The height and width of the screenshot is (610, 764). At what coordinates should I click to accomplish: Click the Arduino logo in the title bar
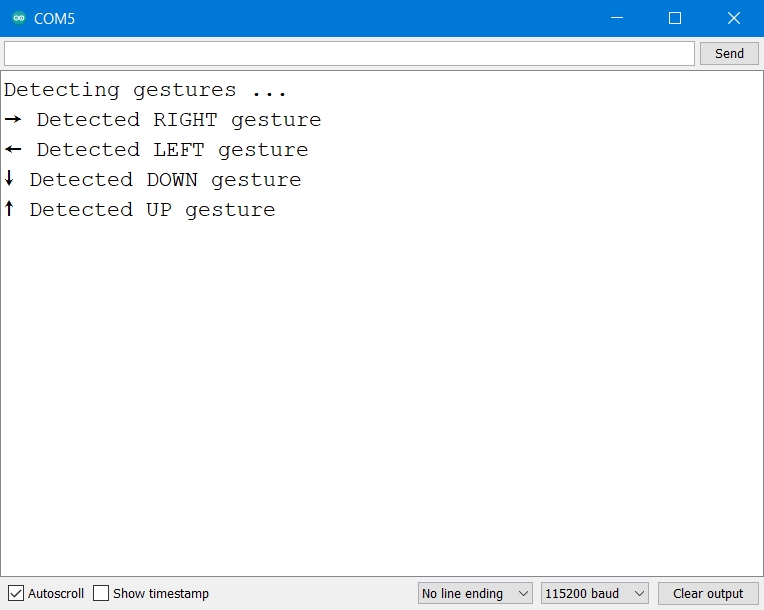pos(18,18)
